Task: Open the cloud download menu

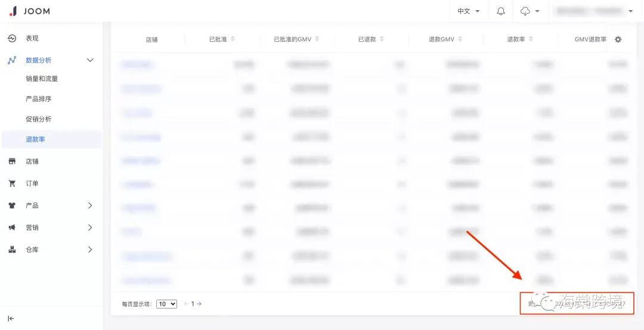Action: (530, 11)
